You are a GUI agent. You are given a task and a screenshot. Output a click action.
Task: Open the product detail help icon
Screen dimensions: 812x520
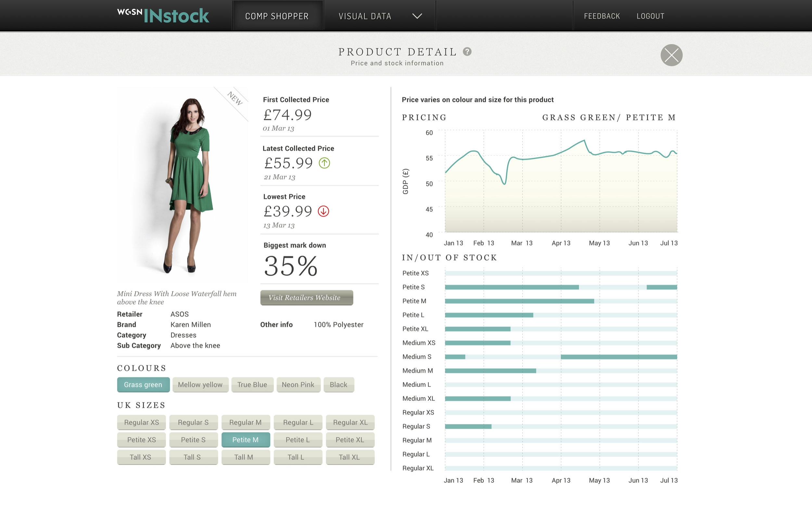click(x=467, y=52)
